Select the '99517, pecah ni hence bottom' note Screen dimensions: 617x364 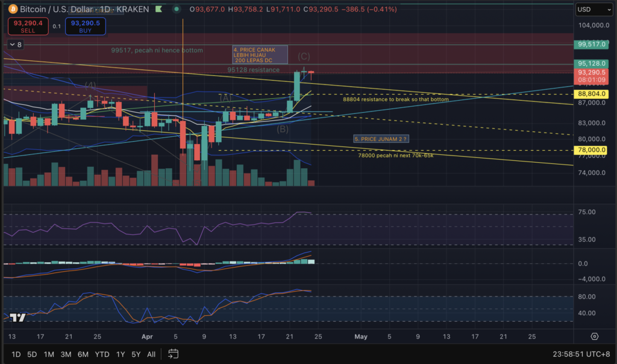click(x=157, y=51)
